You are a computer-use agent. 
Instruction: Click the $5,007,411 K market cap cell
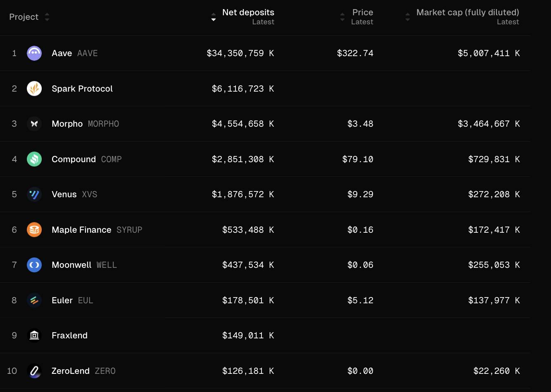coord(489,53)
